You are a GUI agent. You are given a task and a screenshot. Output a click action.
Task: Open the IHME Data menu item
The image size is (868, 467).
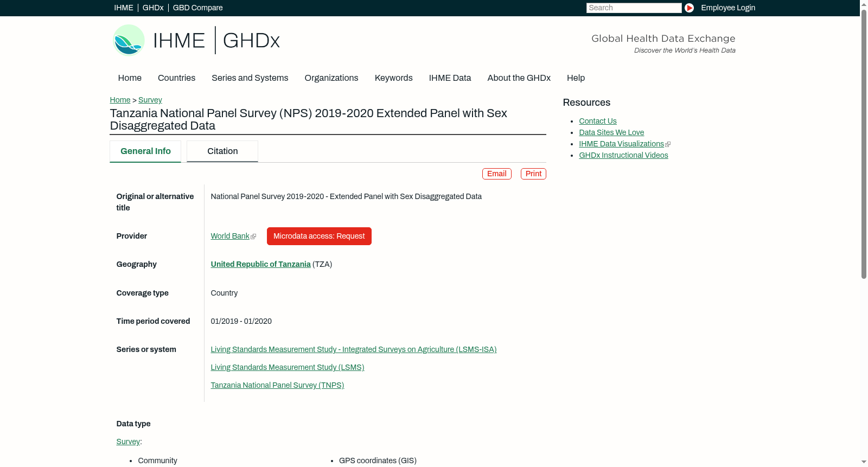(x=450, y=78)
